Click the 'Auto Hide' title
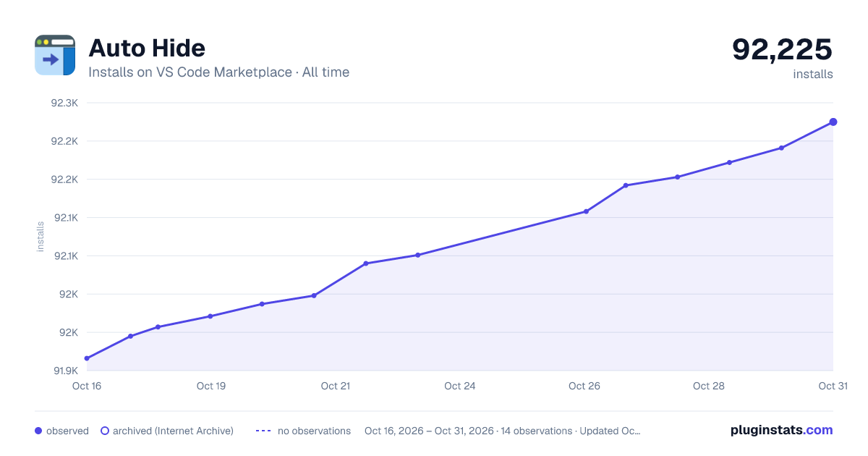Image resolution: width=868 pixels, height=456 pixels. pos(147,48)
